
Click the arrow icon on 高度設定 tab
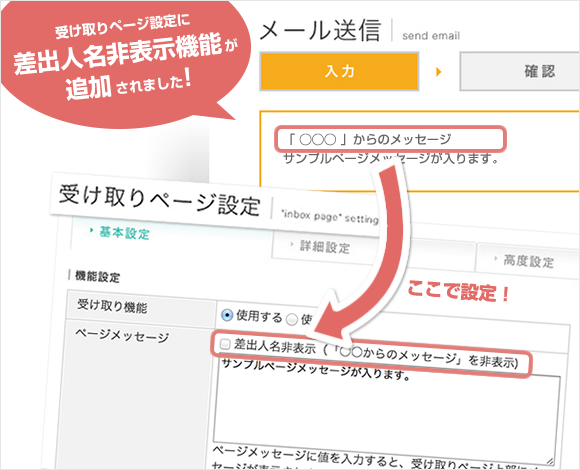click(x=496, y=258)
